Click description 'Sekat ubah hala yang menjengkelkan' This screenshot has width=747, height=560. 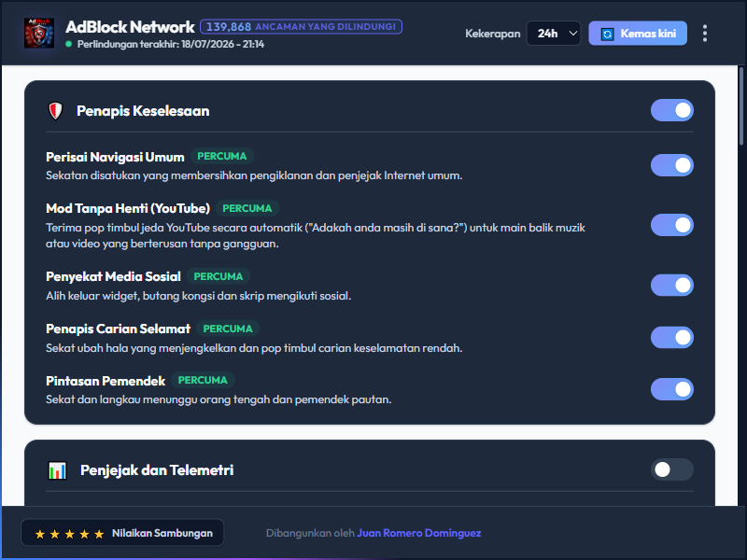[254, 348]
